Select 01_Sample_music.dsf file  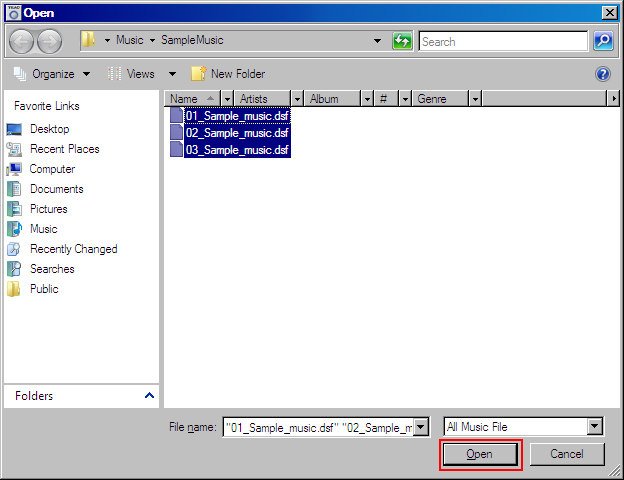237,116
